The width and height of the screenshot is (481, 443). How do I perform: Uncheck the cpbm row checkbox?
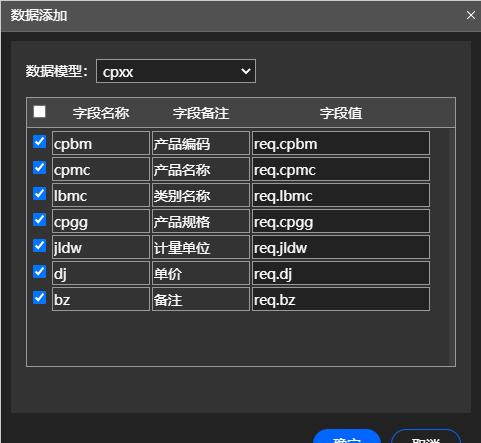[39, 141]
